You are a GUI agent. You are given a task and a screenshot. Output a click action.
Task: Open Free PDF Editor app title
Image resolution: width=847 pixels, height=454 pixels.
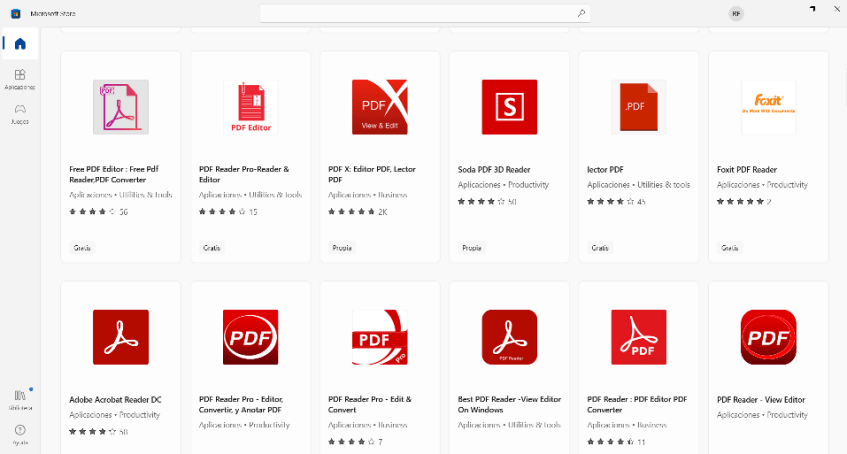114,174
